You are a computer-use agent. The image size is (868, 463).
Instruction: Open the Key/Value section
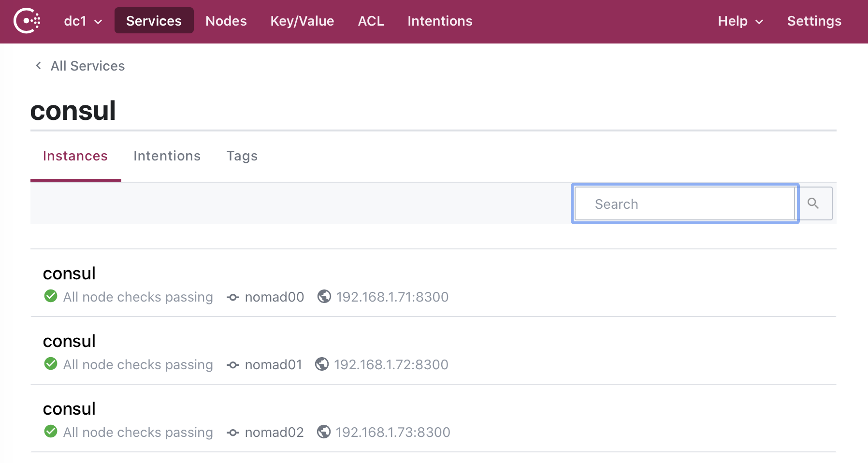click(302, 21)
